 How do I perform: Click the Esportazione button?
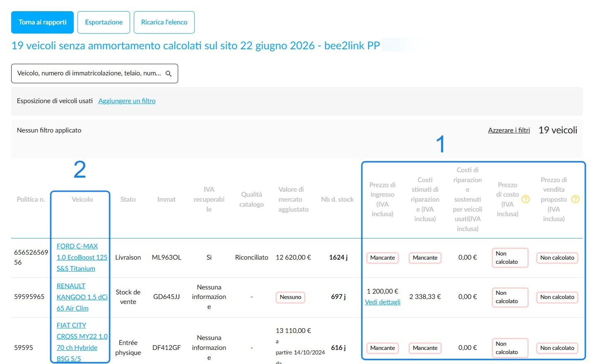(104, 22)
